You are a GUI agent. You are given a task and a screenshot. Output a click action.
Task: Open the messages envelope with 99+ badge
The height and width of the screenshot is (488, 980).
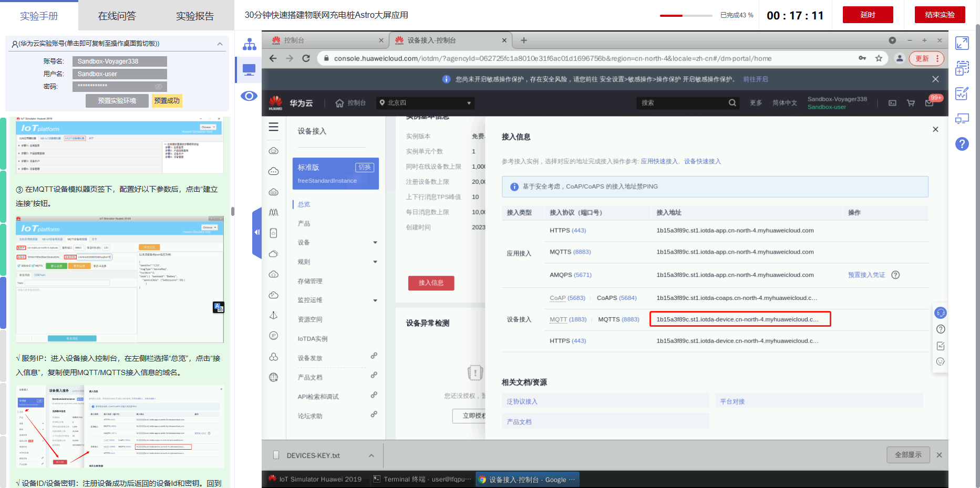point(930,102)
